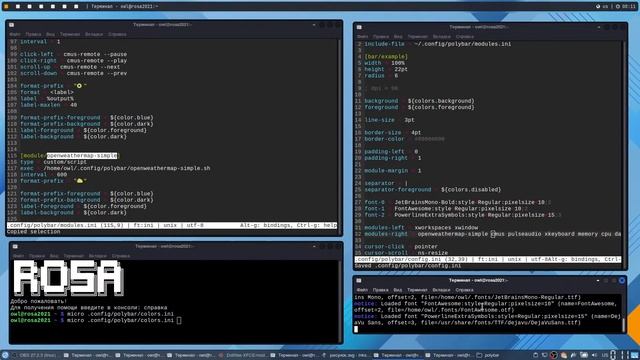Open the 'polybar' folder taskbar entry

click(x=488, y=355)
